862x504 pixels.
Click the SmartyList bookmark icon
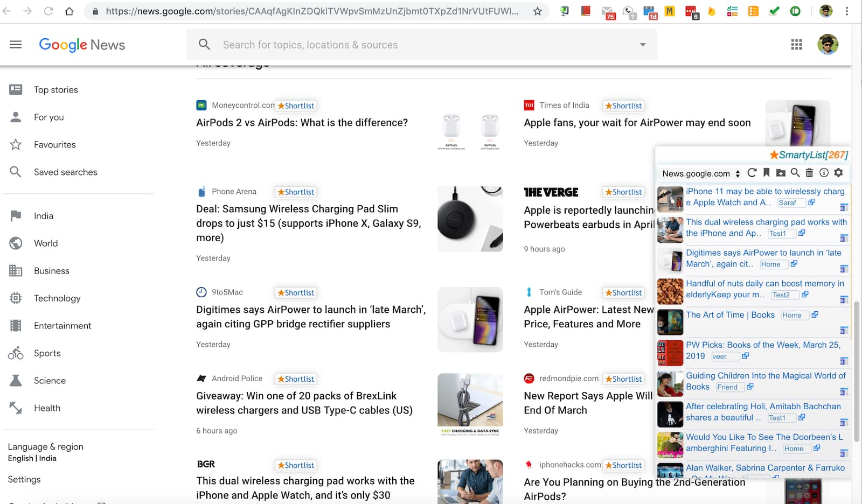tap(766, 173)
